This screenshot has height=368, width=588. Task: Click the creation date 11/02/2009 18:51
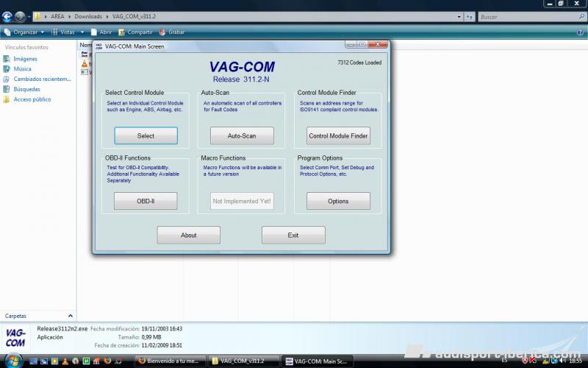pyautogui.click(x=162, y=345)
